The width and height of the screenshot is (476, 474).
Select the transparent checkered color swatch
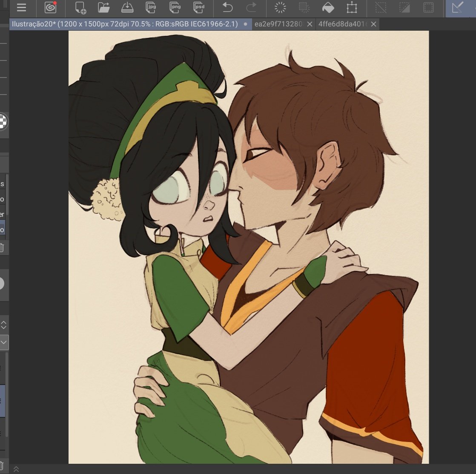coord(3,121)
